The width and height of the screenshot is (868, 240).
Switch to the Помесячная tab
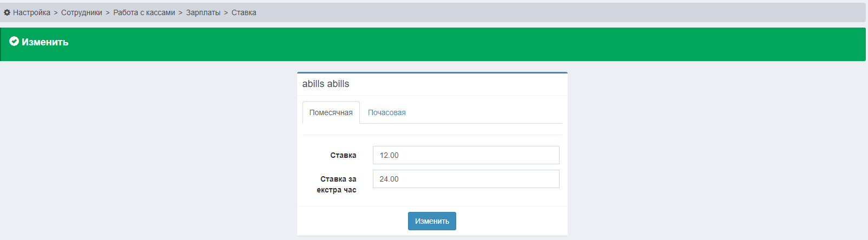[x=331, y=112]
